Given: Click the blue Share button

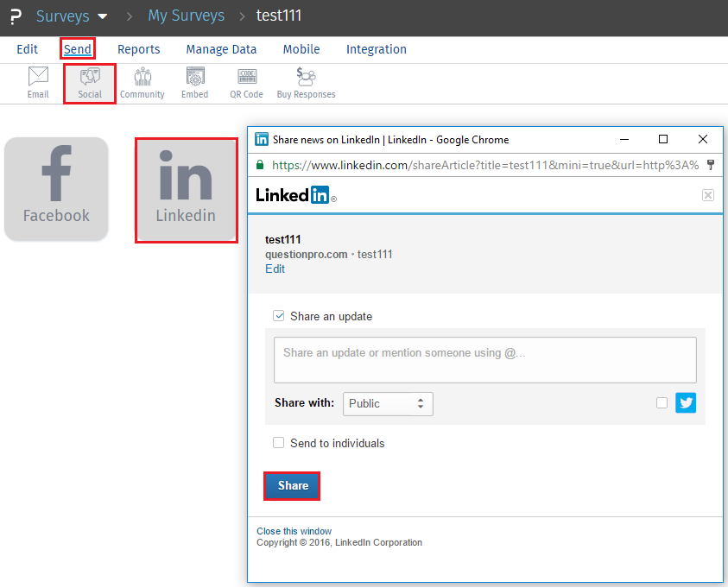Looking at the screenshot, I should point(292,486).
